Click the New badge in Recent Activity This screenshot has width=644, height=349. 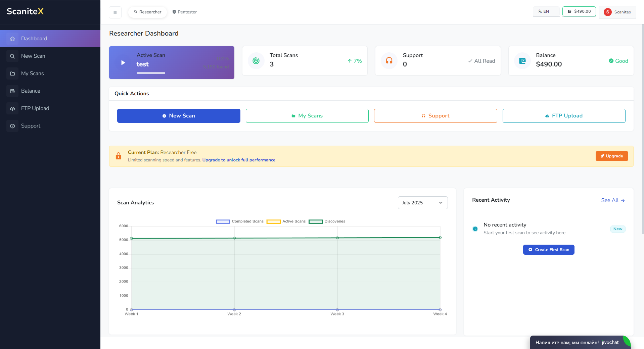(x=618, y=229)
